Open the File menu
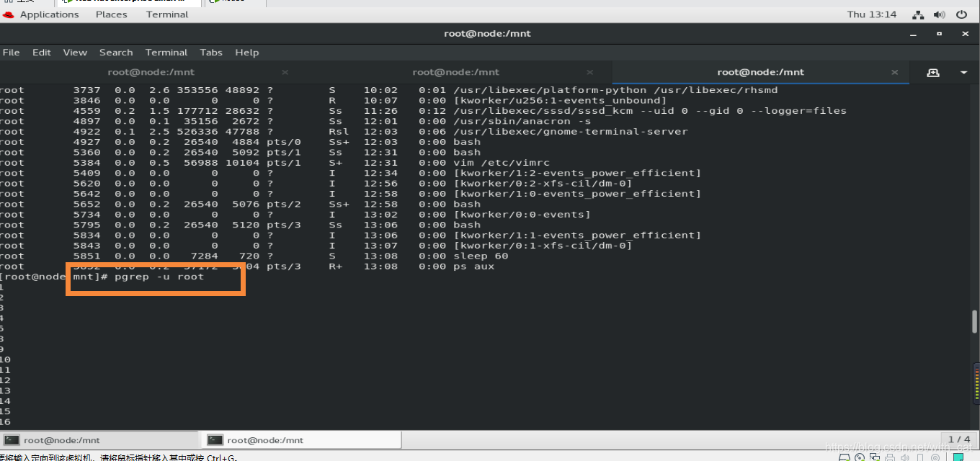 tap(11, 53)
